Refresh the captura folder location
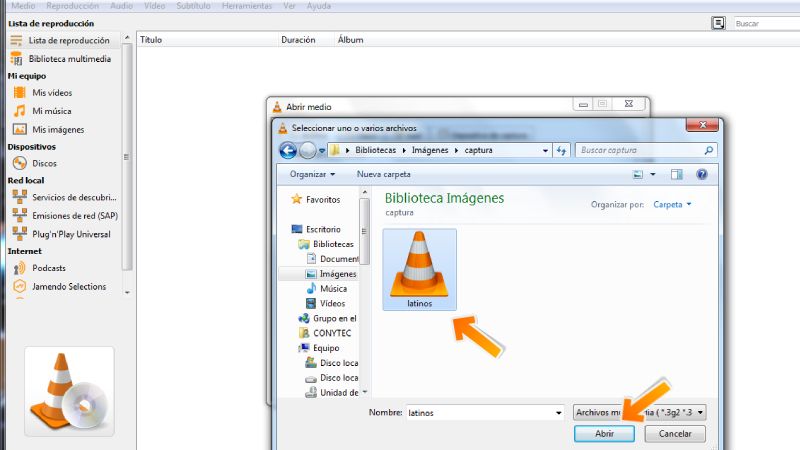 (x=561, y=150)
